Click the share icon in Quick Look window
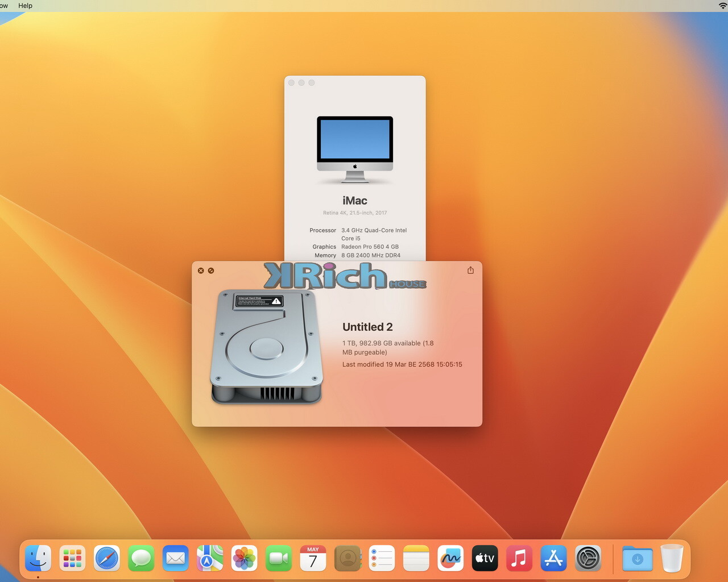Image resolution: width=728 pixels, height=582 pixels. point(470,270)
